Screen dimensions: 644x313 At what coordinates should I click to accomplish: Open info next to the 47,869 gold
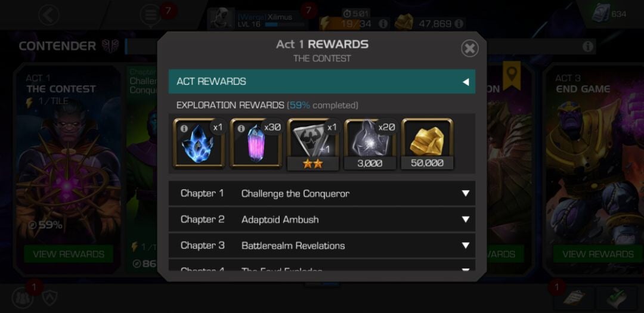[x=459, y=24]
